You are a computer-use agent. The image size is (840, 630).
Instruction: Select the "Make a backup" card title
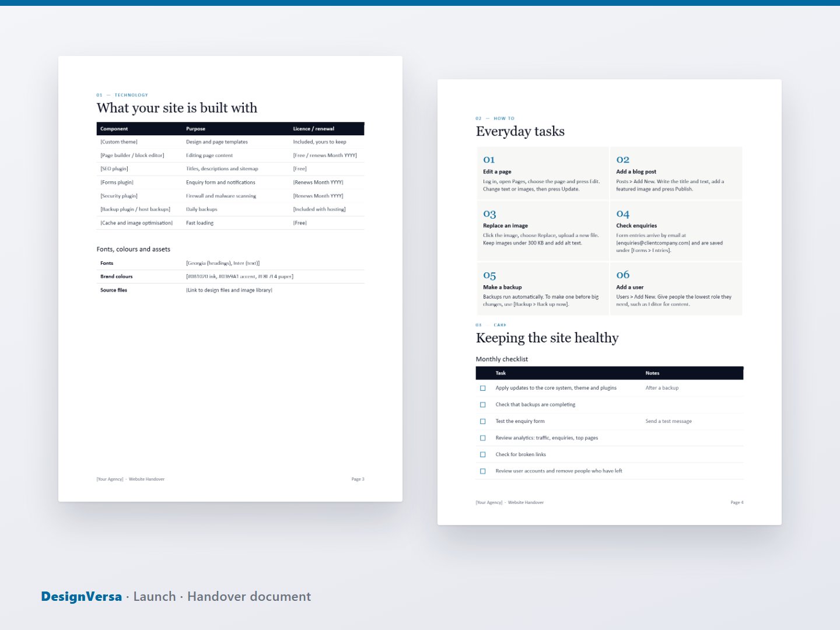[x=502, y=288]
